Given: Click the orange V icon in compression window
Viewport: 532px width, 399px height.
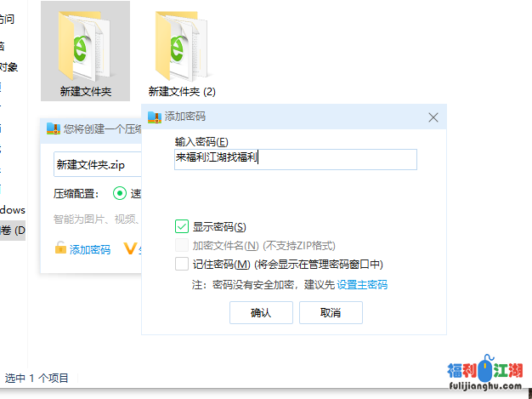Looking at the screenshot, I should [130, 248].
